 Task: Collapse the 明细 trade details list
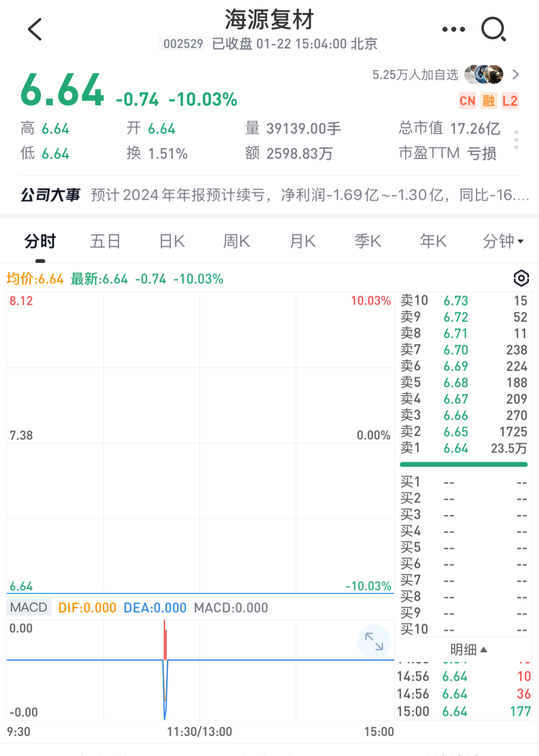click(x=468, y=649)
